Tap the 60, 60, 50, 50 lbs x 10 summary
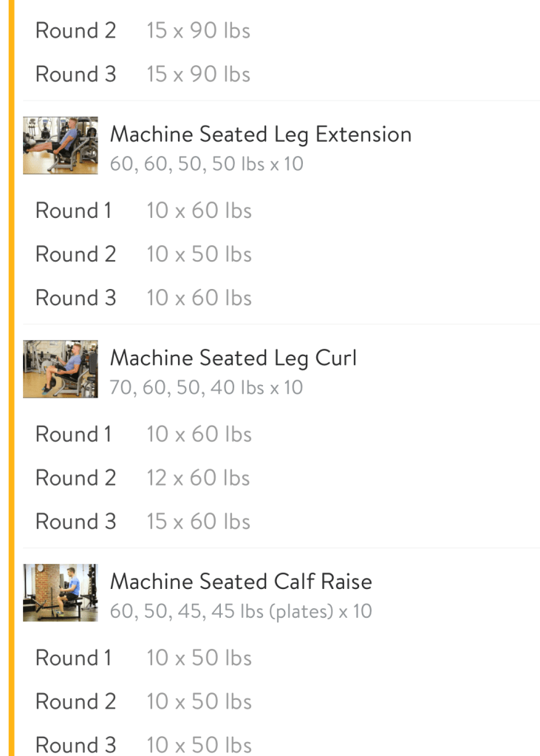The image size is (540, 756). pos(207,164)
